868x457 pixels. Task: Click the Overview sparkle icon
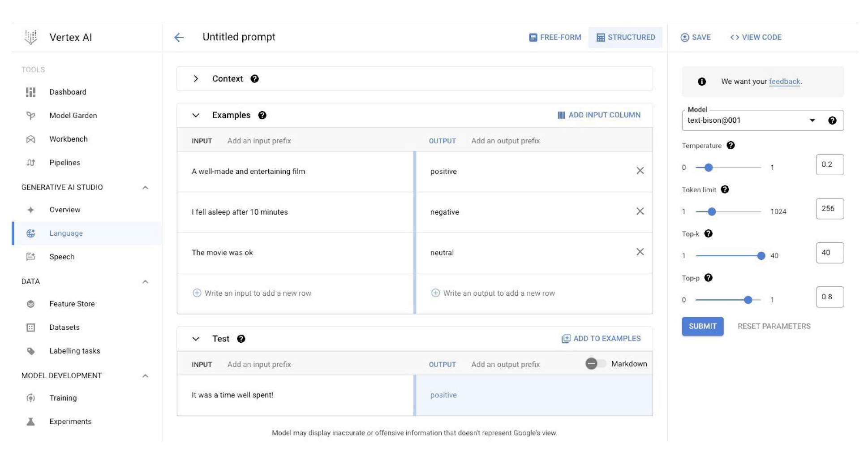tap(30, 210)
